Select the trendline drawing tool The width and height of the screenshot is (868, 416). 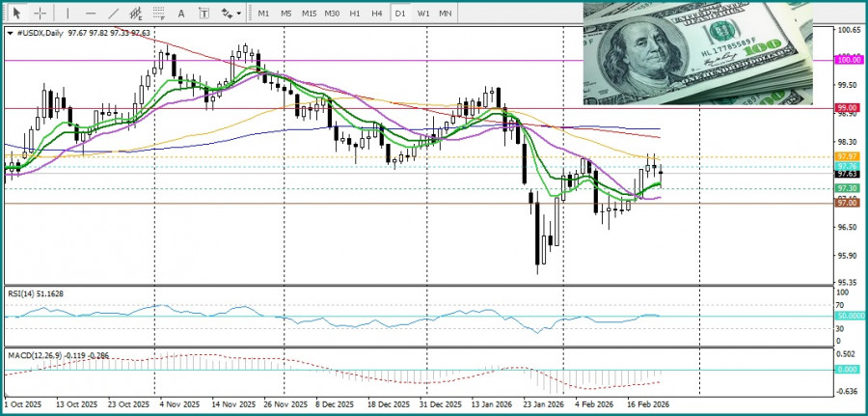(114, 14)
